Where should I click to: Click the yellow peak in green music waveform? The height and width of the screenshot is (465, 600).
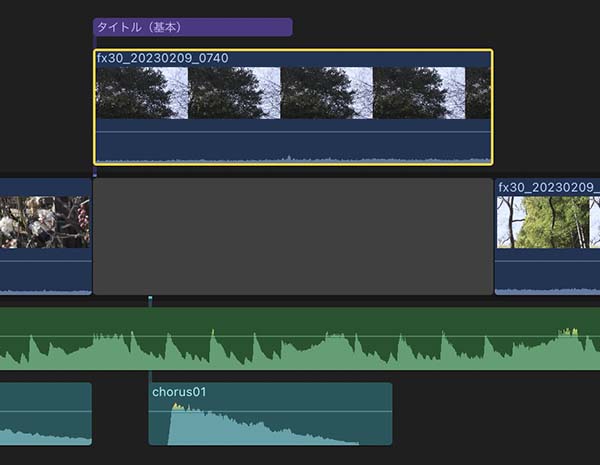pos(569,331)
